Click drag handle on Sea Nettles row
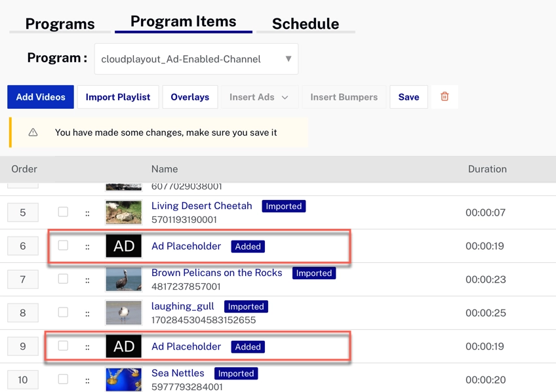The image size is (556, 392). click(87, 380)
